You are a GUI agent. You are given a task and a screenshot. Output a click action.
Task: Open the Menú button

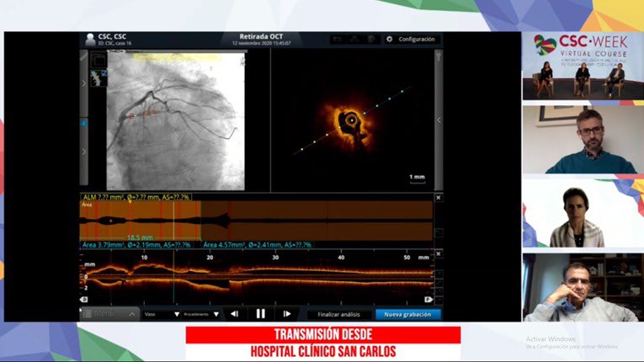click(x=109, y=314)
